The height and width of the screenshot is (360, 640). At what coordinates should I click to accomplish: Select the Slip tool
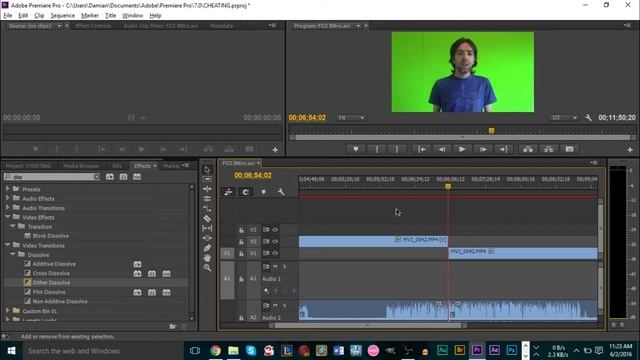tap(207, 228)
